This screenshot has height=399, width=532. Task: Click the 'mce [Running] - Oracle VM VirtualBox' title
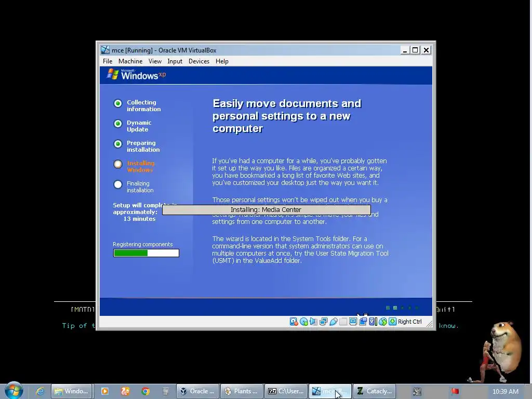click(x=164, y=50)
